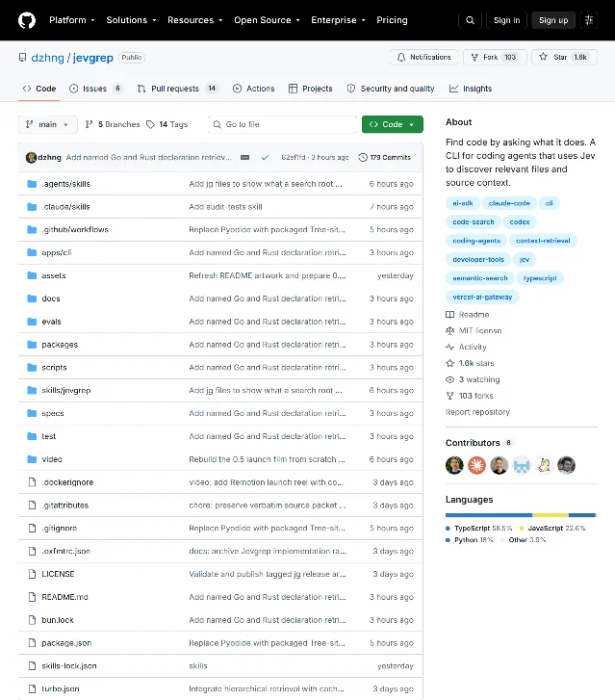Screen dimensions: 615x700
Task: Click the Sign up button
Action: point(553,20)
